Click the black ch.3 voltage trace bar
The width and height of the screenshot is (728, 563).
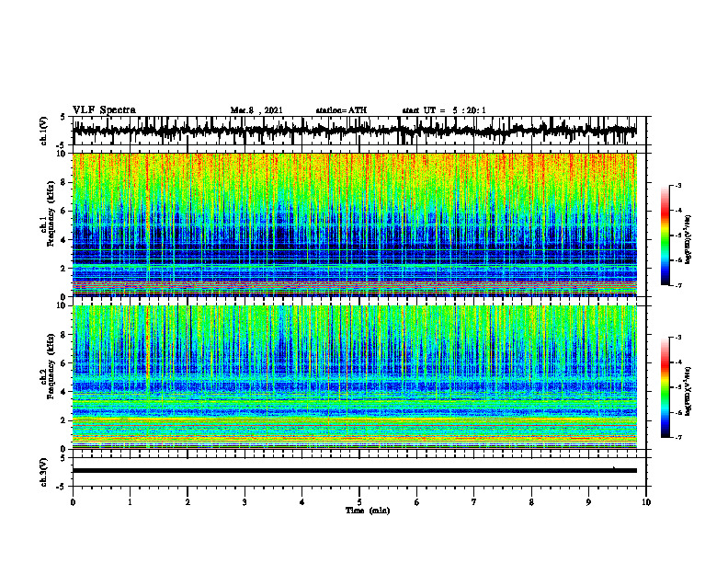354,471
